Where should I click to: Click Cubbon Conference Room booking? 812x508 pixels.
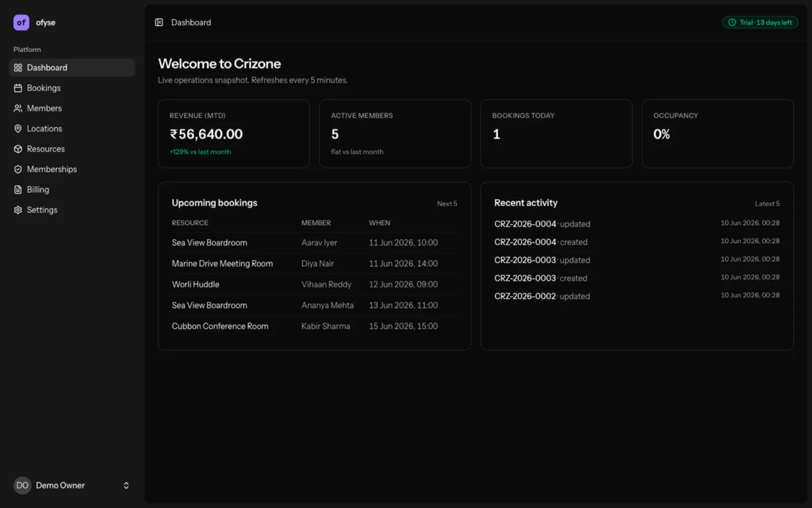[x=314, y=326]
